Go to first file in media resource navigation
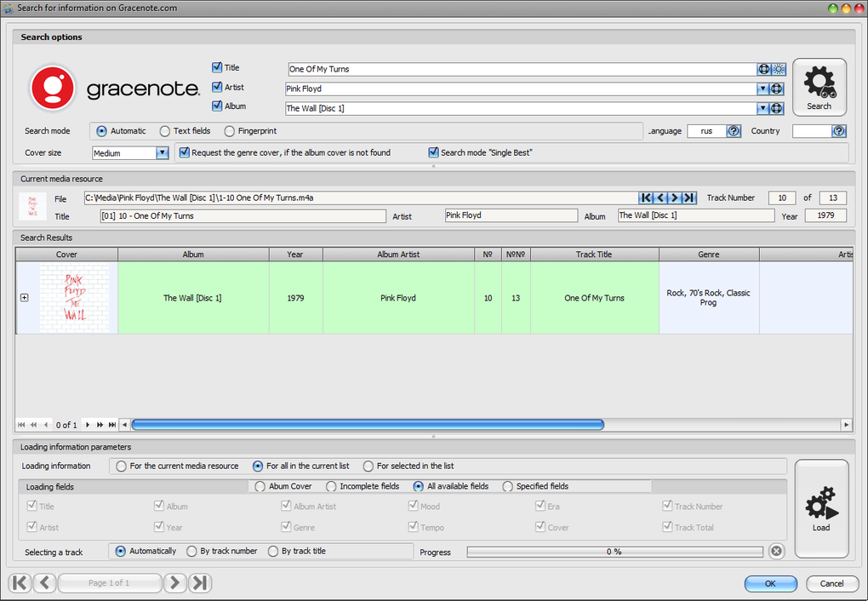The width and height of the screenshot is (868, 601). point(646,197)
